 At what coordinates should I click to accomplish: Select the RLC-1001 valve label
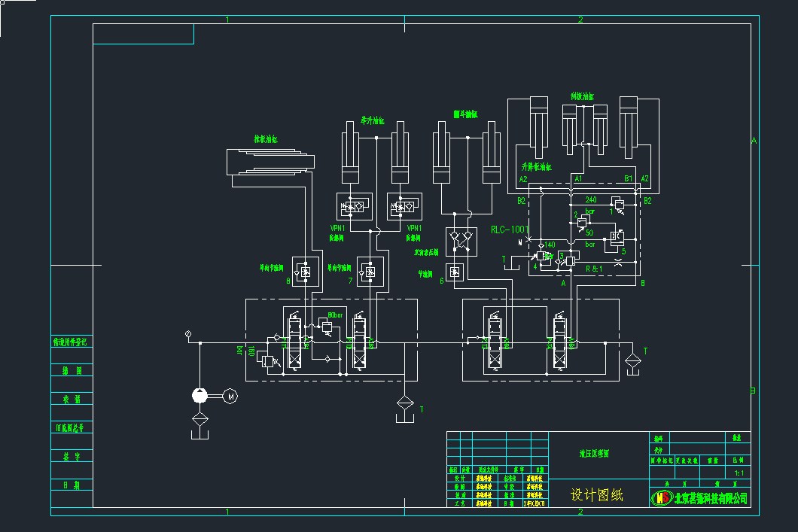(x=510, y=230)
